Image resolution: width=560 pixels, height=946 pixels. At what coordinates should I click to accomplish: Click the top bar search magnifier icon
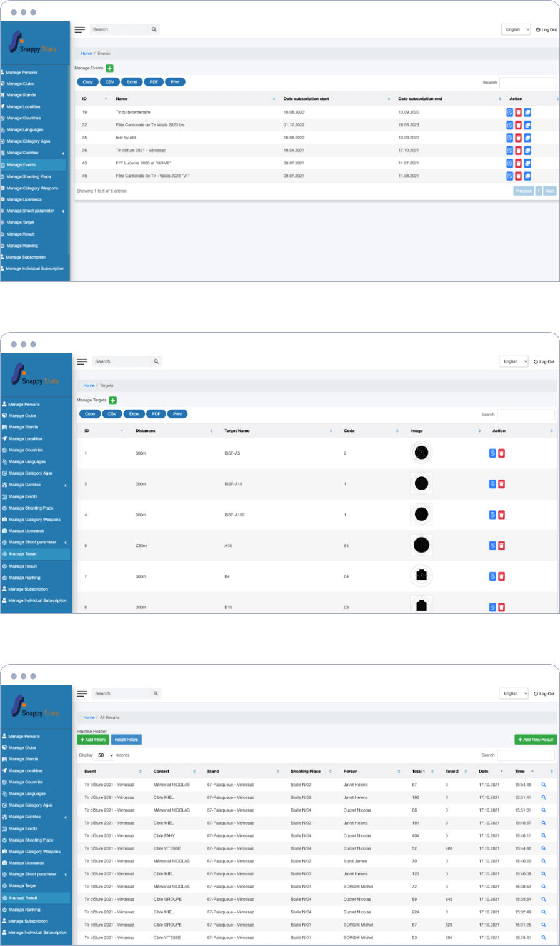154,29
